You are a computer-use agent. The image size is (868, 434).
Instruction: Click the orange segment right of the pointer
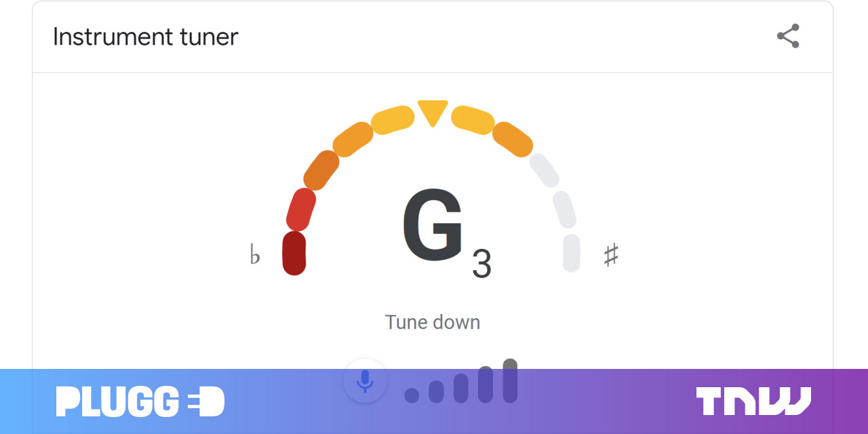coord(513,139)
